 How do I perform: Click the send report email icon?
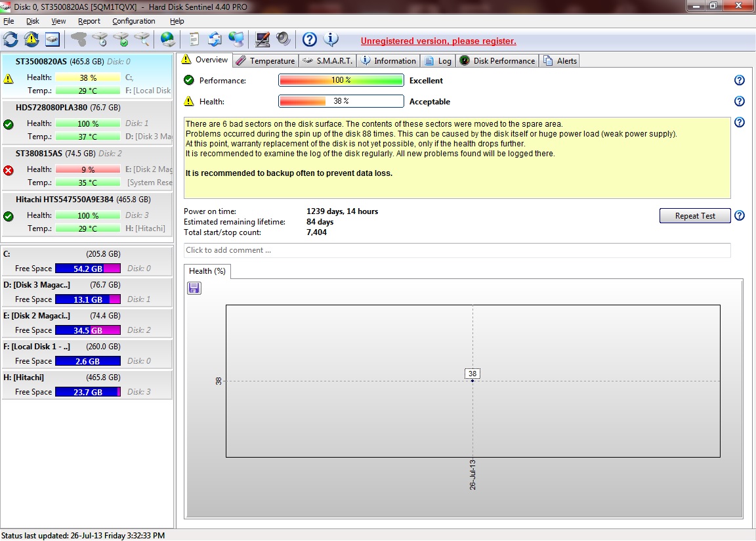215,39
